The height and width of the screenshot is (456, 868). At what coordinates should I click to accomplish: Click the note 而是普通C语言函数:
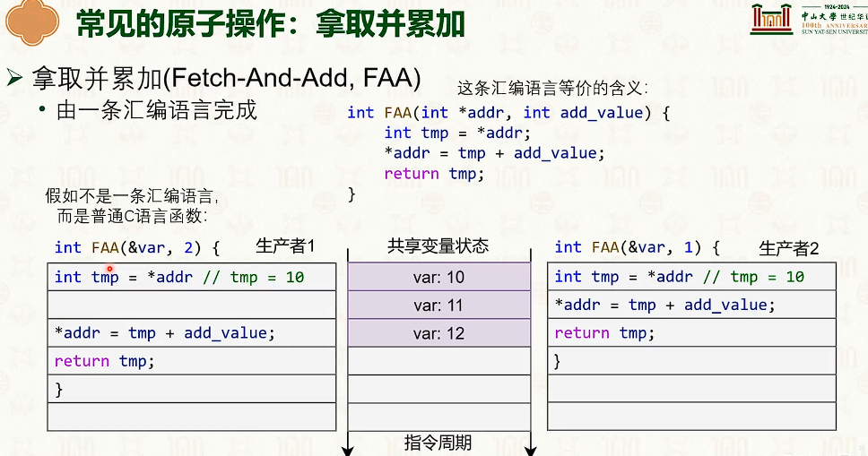click(x=133, y=216)
